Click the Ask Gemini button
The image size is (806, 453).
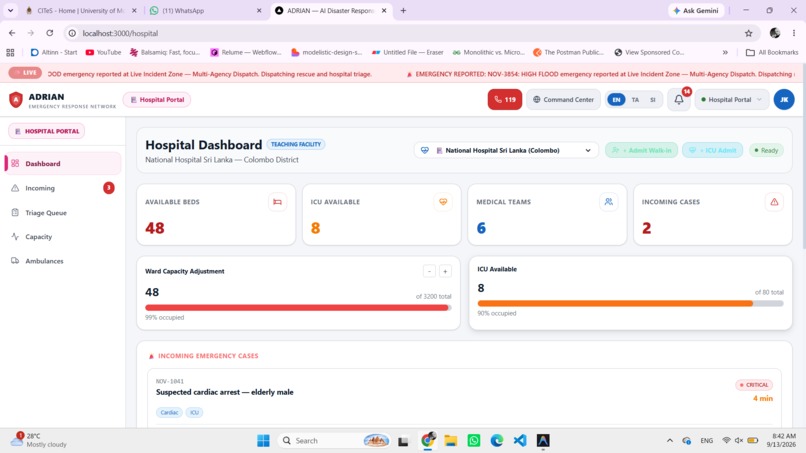pyautogui.click(x=697, y=11)
